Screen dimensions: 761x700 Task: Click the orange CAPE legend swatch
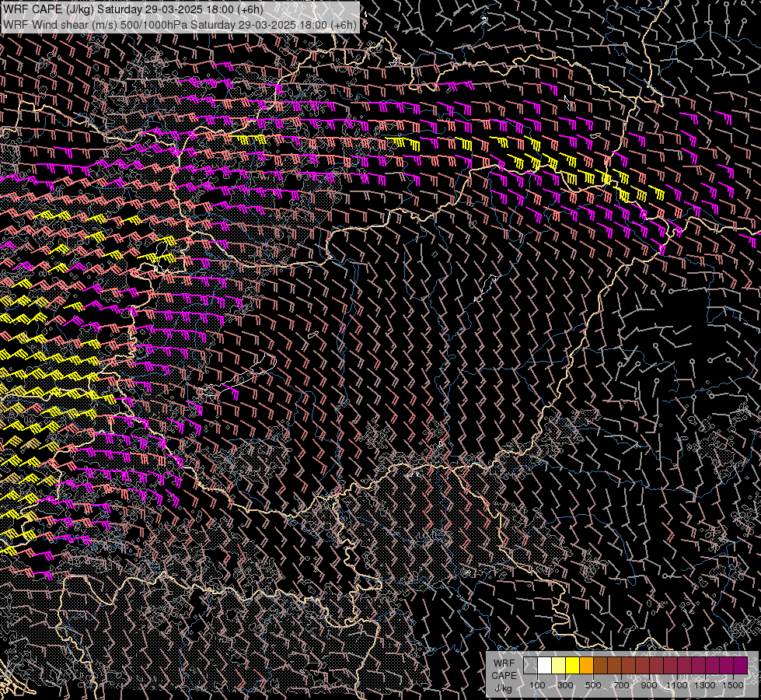click(586, 666)
